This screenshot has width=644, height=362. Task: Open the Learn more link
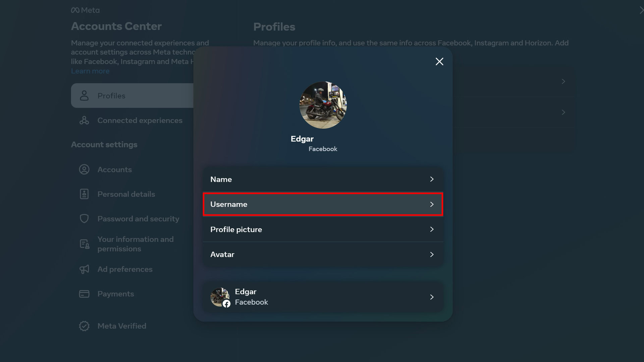90,71
